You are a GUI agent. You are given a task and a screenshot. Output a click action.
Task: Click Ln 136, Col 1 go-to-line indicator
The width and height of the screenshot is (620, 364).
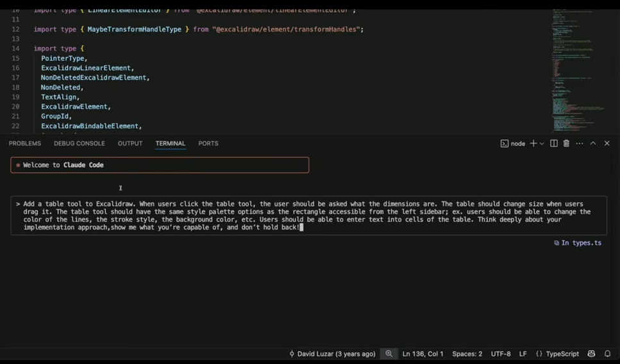click(x=423, y=354)
